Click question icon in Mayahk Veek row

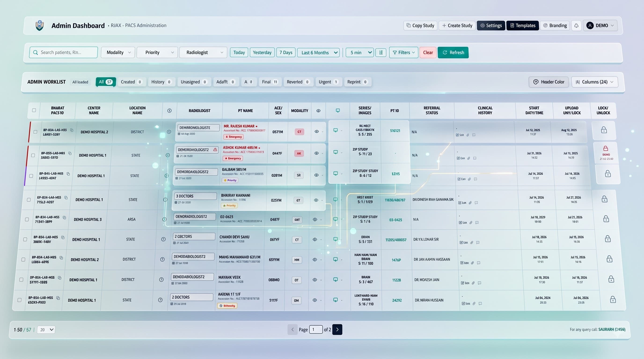[161, 280]
